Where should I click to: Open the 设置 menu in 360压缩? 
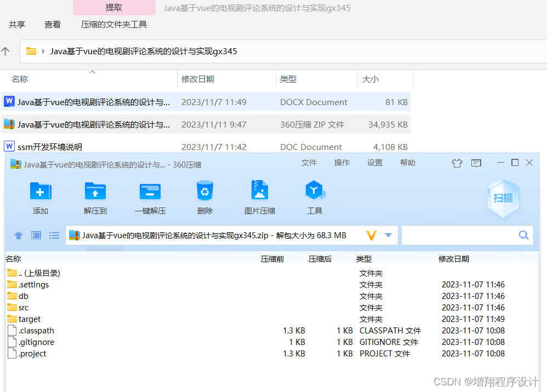(375, 162)
